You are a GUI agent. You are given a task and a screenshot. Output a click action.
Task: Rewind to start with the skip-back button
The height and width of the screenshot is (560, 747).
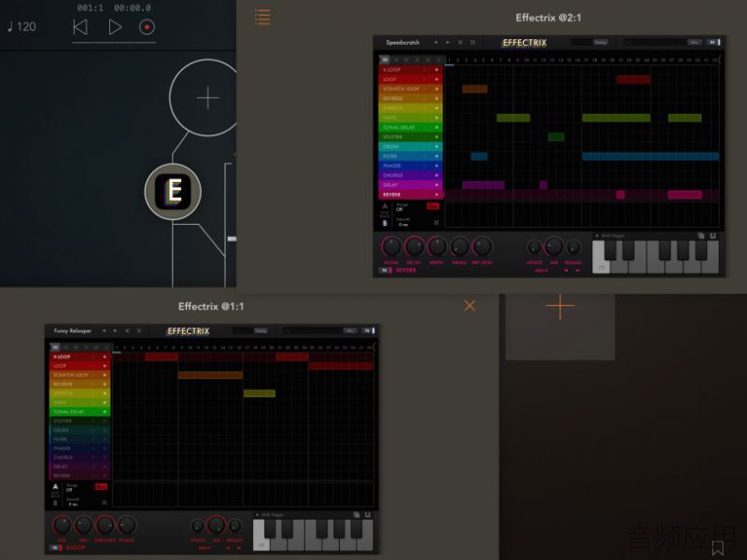80,27
